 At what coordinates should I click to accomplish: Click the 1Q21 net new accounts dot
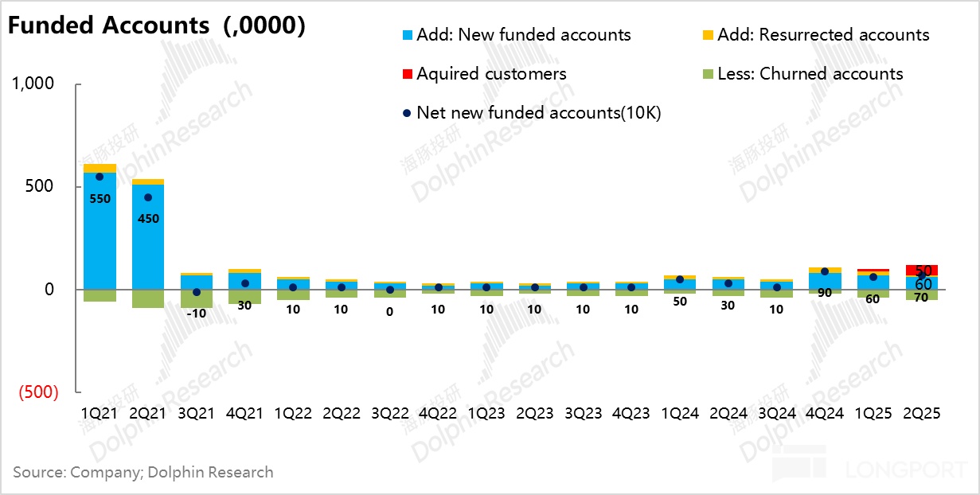(100, 177)
